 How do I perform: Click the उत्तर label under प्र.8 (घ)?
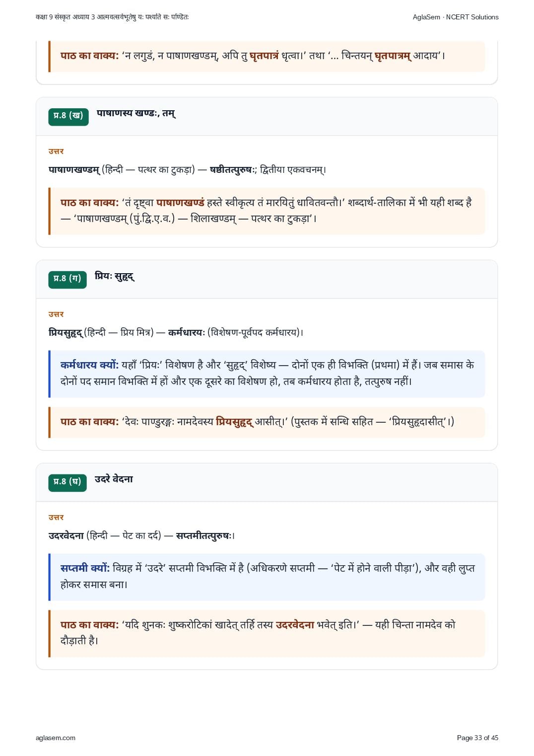[56, 518]
